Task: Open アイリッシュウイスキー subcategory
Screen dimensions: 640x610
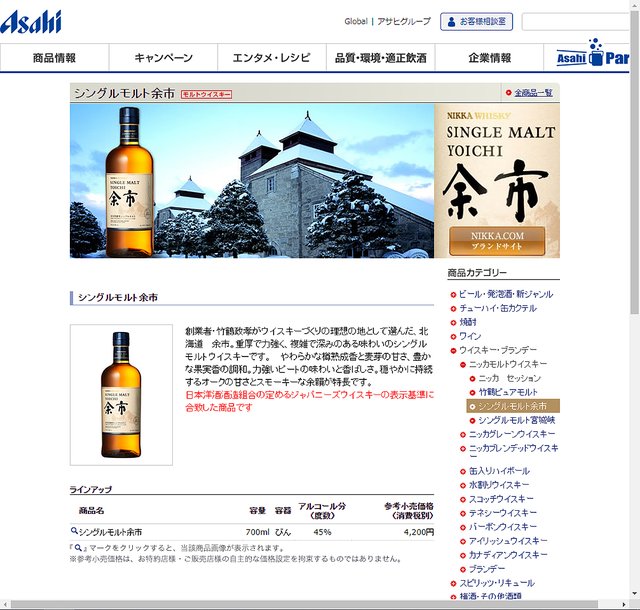Action: (x=508, y=541)
